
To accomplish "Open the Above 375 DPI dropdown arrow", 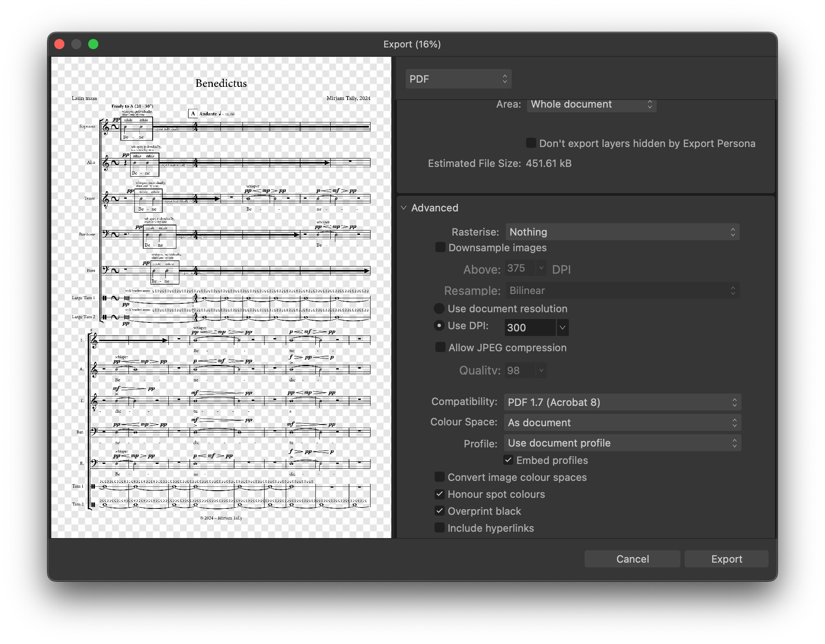I will (x=541, y=268).
